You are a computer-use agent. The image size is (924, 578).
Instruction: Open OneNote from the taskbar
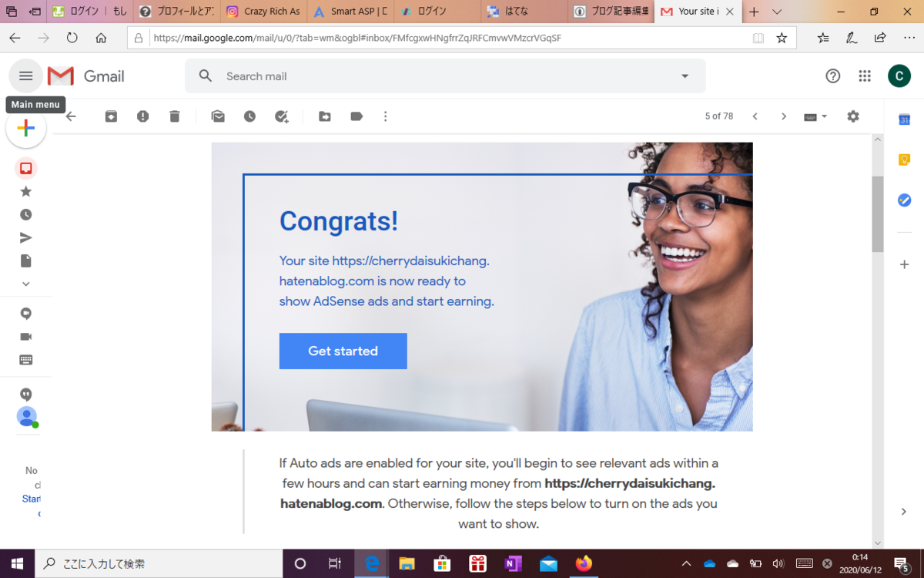[x=513, y=563]
